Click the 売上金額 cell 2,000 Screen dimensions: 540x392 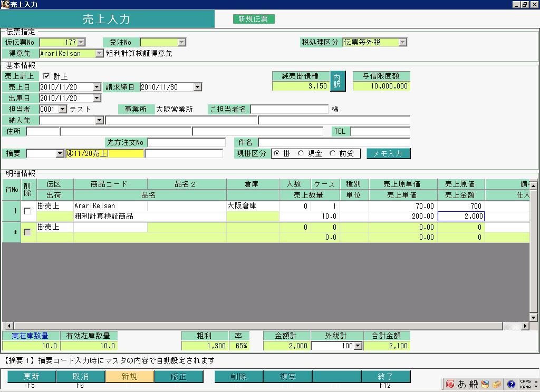pos(461,216)
